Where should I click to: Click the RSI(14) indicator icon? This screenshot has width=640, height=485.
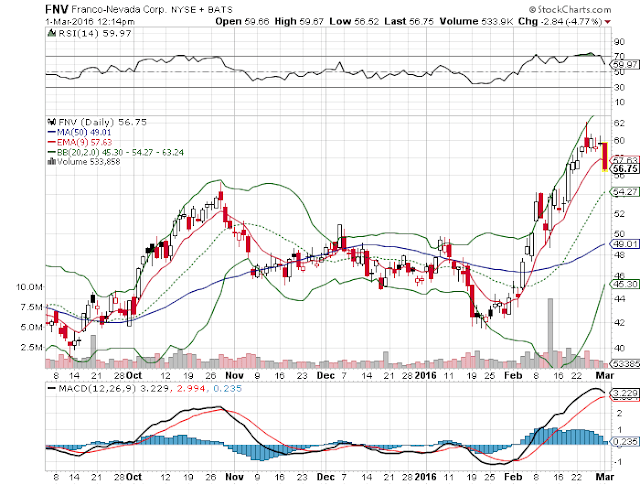(x=51, y=33)
